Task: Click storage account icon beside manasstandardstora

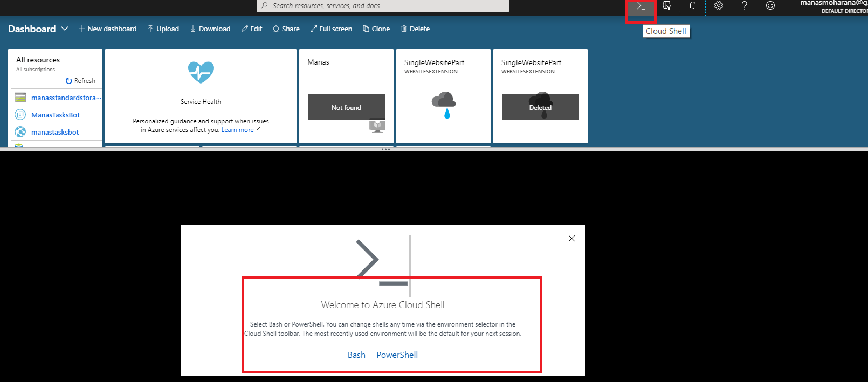Action: 20,98
